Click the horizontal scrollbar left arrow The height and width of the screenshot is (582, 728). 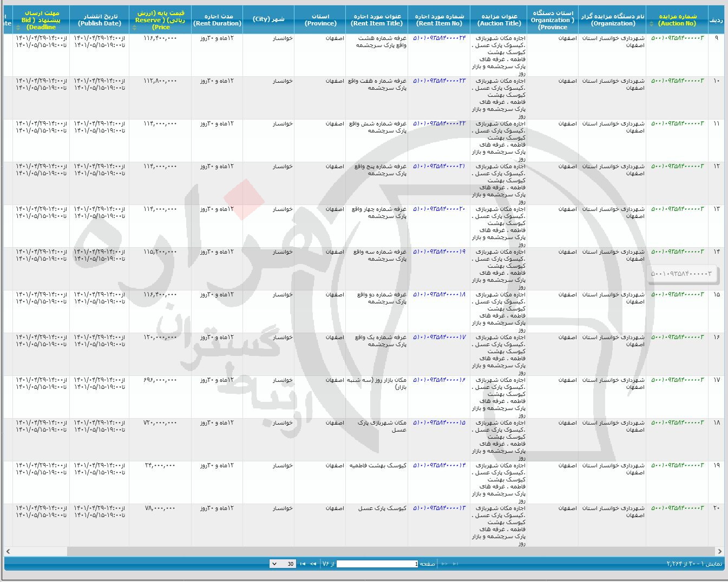point(8,551)
